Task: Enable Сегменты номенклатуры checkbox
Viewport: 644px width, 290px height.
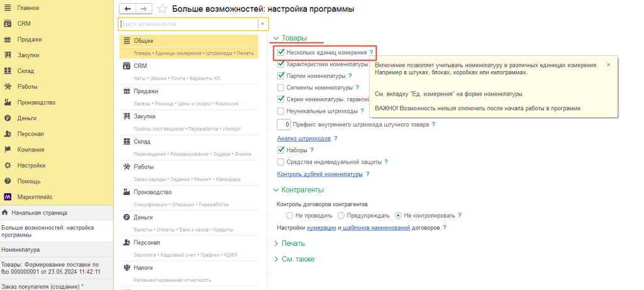Action: [x=280, y=87]
